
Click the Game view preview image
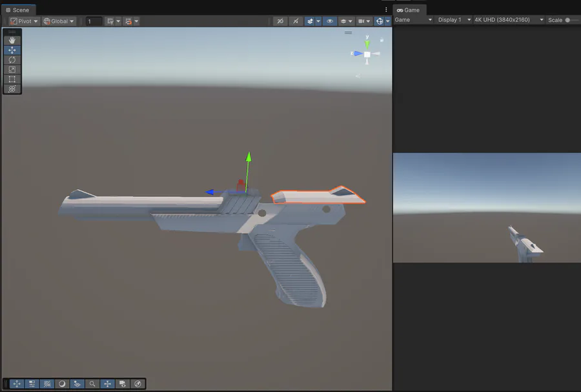[487, 207]
